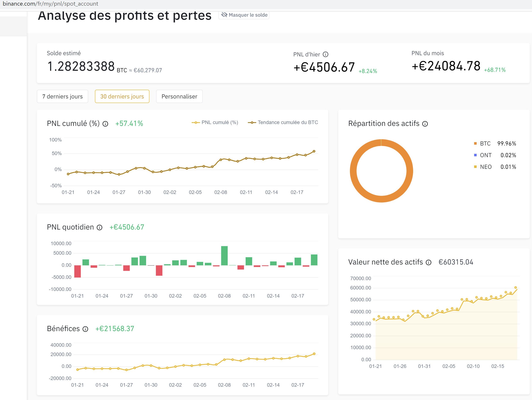This screenshot has width=532, height=400.
Task: Click the +57.41% cumulative PNL value
Action: click(129, 124)
